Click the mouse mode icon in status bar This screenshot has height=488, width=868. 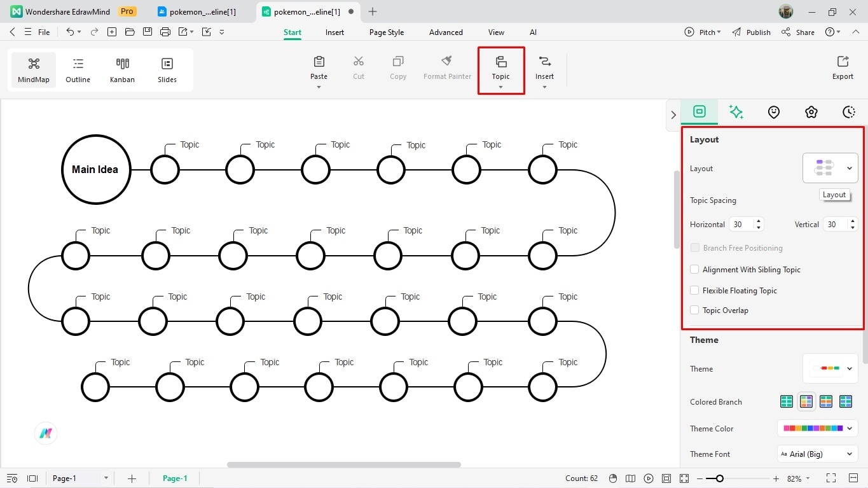[613, 478]
